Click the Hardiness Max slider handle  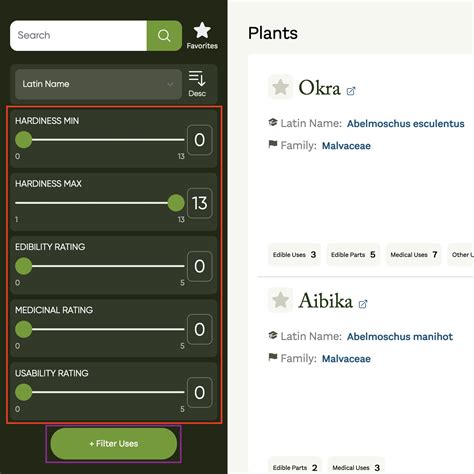click(x=176, y=203)
